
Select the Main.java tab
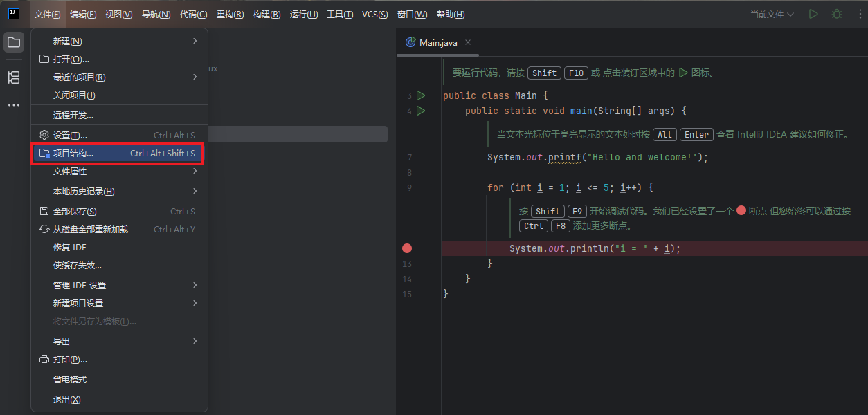tap(437, 42)
